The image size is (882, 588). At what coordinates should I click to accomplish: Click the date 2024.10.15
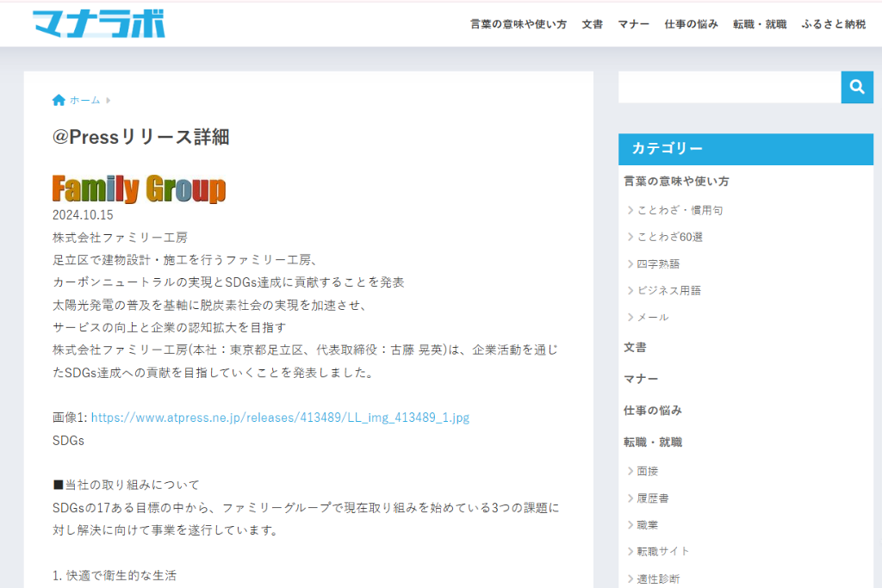83,215
